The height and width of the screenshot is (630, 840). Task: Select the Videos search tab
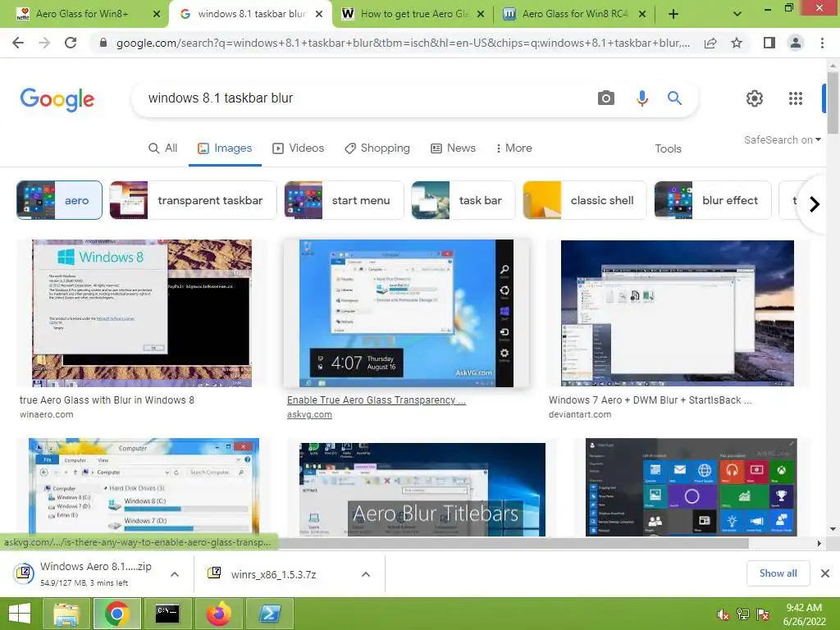[299, 148]
